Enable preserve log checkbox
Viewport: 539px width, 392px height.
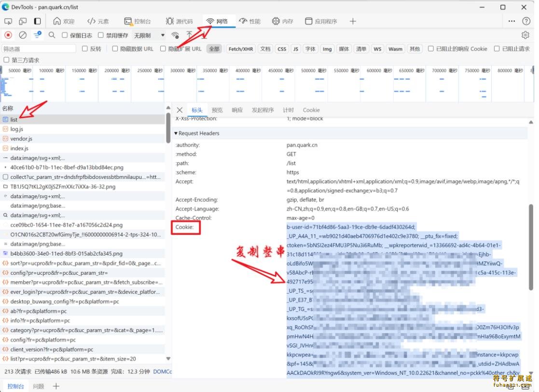(65, 35)
